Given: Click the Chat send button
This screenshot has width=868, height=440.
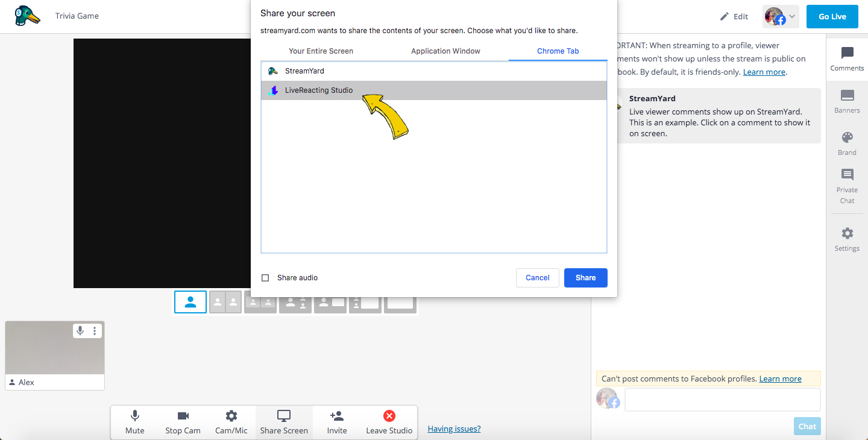Looking at the screenshot, I should 807,426.
